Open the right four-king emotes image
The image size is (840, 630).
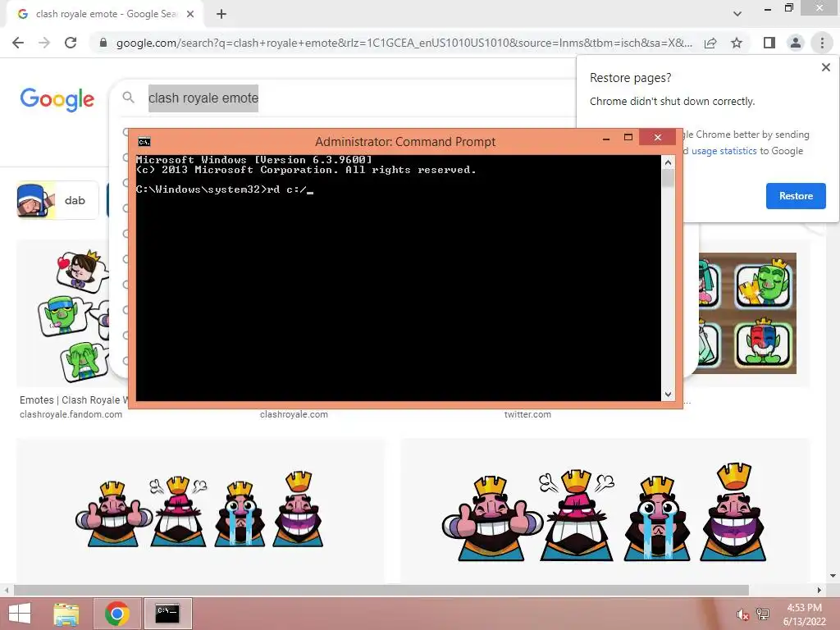(x=605, y=510)
